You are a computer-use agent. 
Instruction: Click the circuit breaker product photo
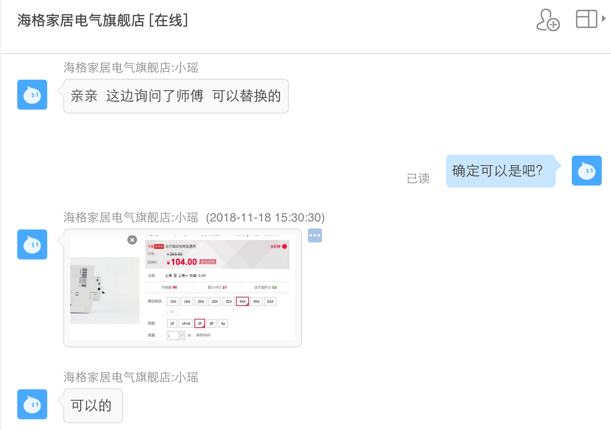[x=104, y=290]
